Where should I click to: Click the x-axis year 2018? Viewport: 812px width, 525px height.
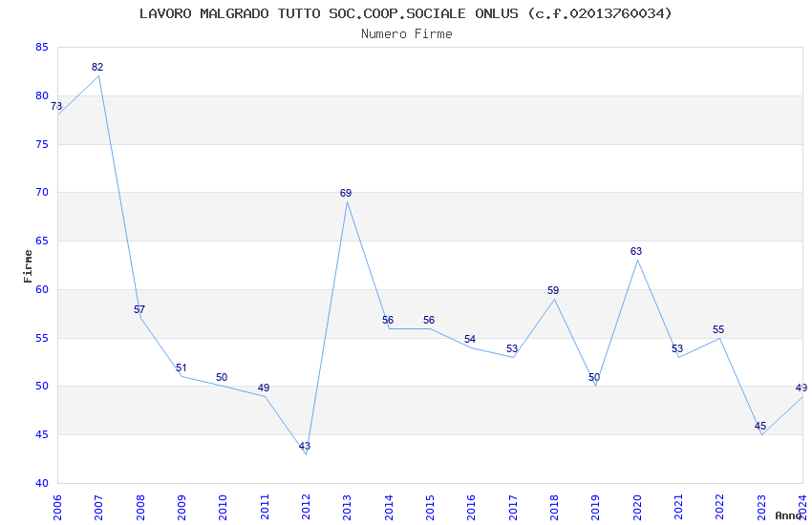(554, 507)
